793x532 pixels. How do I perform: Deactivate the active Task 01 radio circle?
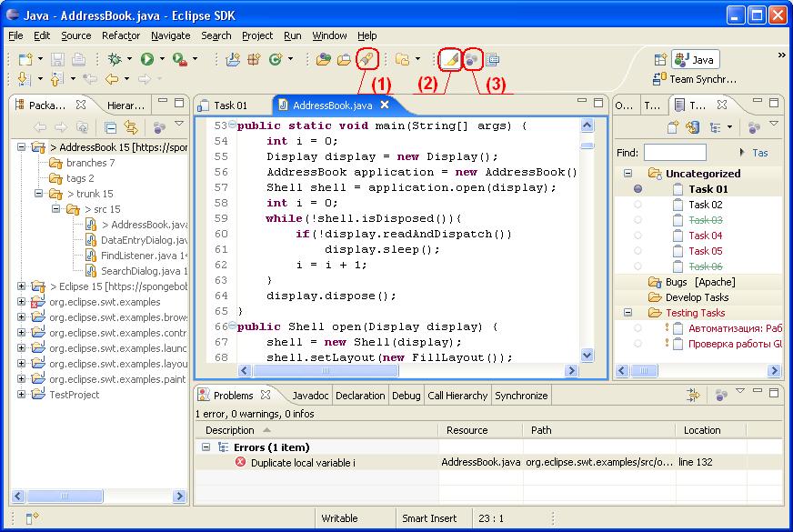[637, 189]
